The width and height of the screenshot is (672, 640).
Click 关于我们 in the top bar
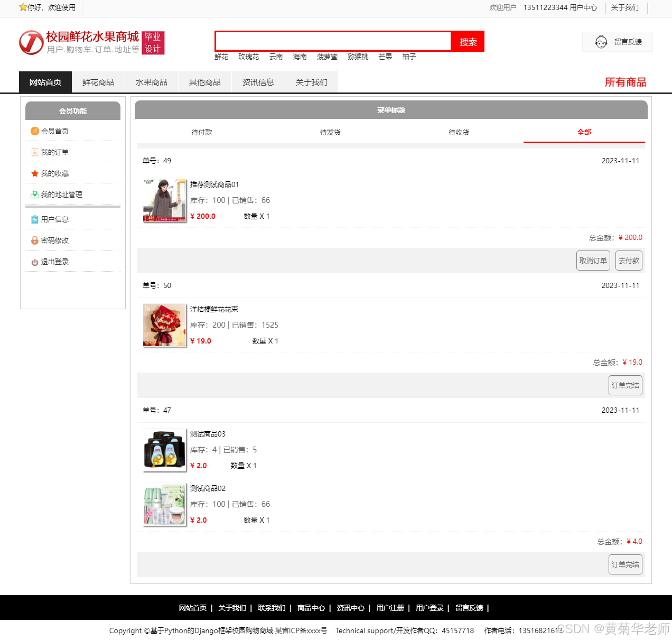[625, 7]
